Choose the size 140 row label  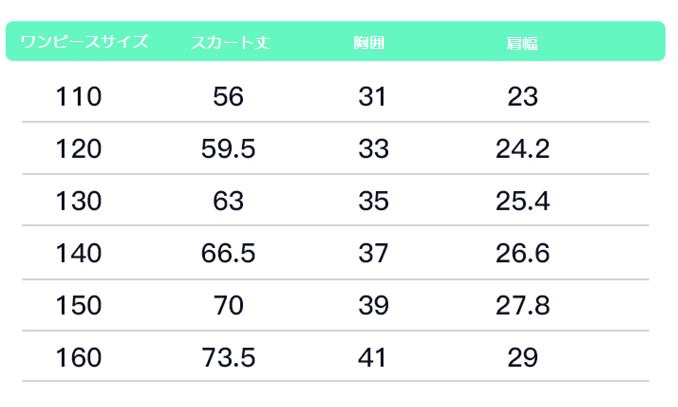point(79,253)
